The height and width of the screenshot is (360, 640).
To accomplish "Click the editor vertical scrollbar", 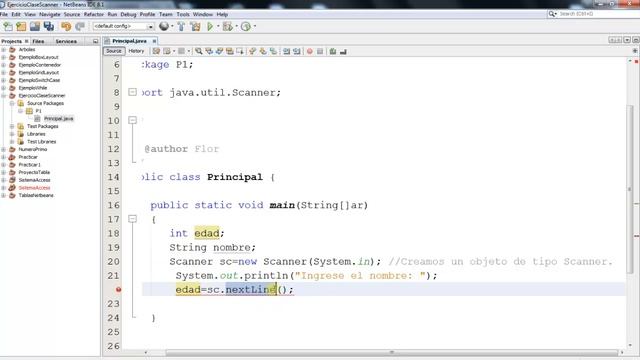I will pyautogui.click(x=630, y=189).
